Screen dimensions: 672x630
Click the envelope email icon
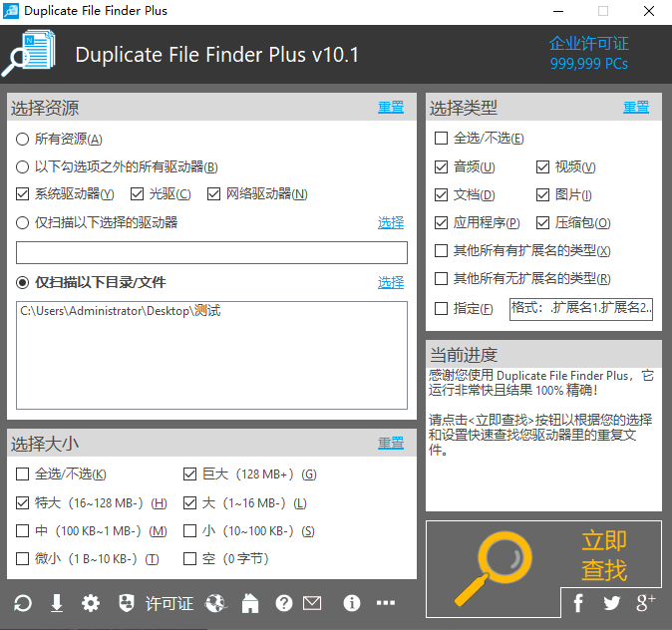312,603
